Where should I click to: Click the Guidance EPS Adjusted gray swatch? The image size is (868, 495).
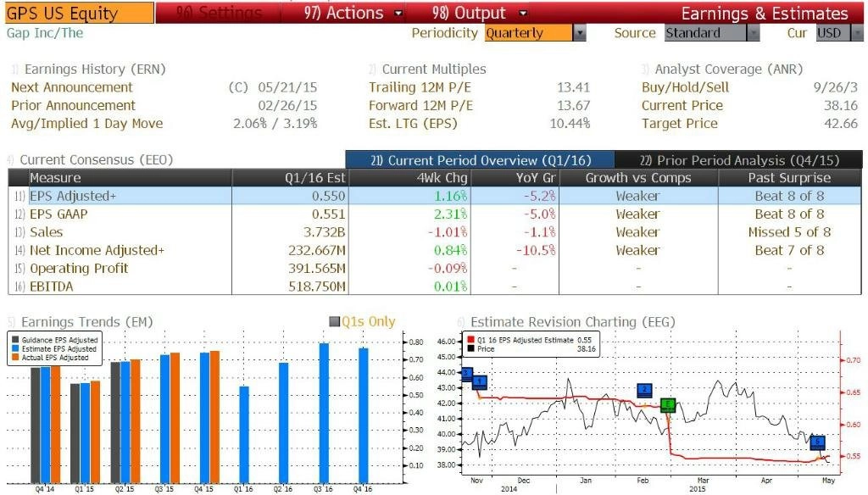(x=15, y=340)
